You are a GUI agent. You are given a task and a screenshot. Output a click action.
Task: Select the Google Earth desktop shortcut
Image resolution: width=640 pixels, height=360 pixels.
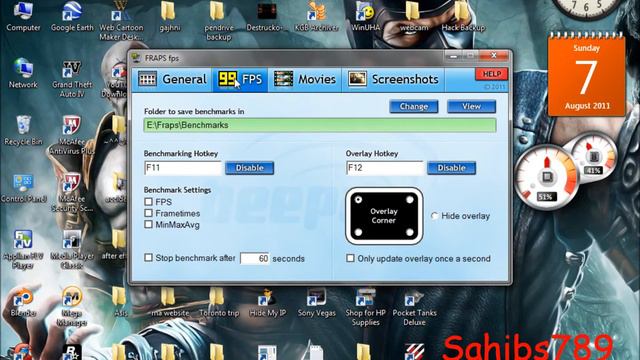72,16
